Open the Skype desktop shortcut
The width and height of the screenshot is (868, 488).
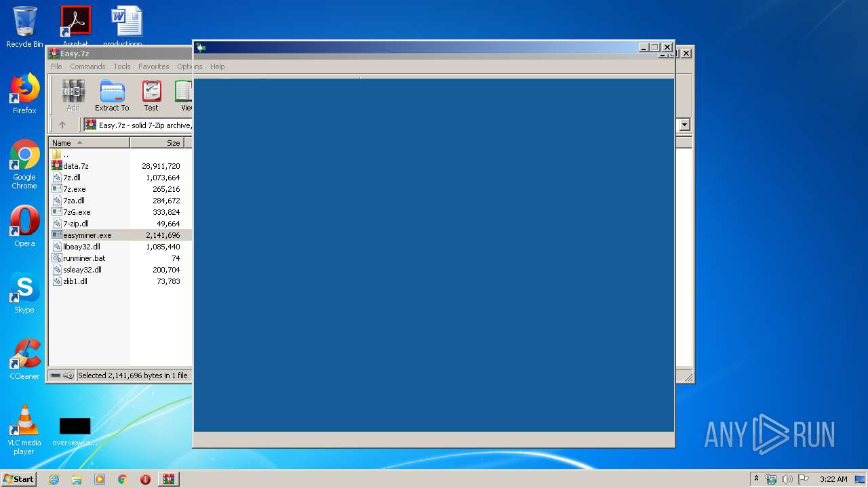point(24,293)
